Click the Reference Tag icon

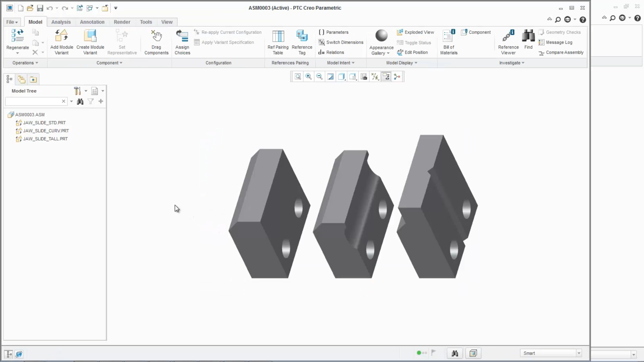(x=302, y=36)
